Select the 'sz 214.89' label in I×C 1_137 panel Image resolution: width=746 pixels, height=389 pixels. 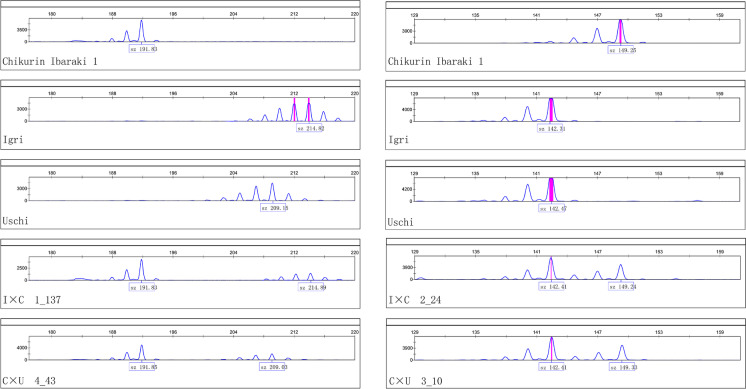[312, 288]
